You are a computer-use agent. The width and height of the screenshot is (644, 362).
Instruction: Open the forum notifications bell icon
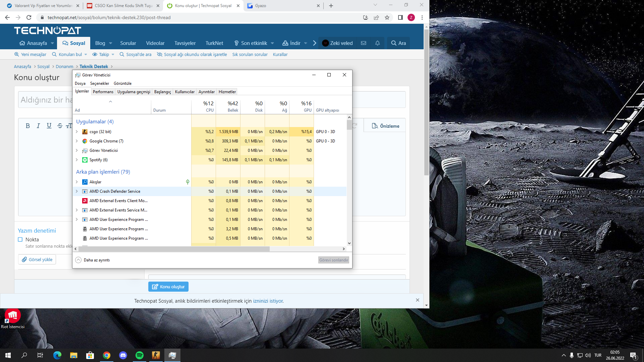(x=377, y=43)
